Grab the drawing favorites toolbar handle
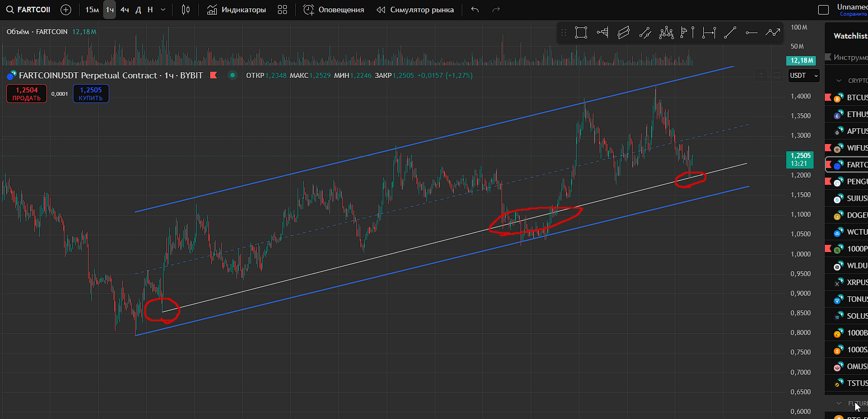 (x=564, y=33)
